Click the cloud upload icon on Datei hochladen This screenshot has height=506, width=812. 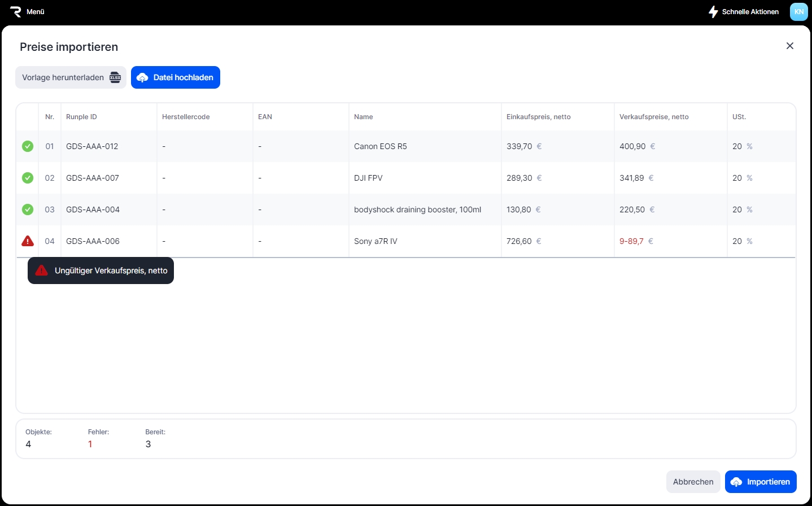142,78
